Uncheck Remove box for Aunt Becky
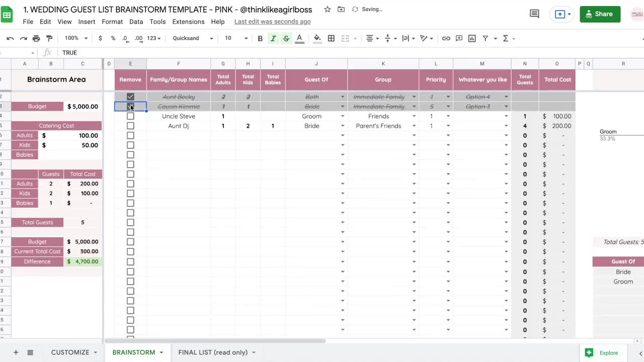This screenshot has width=644, height=362. (x=130, y=97)
